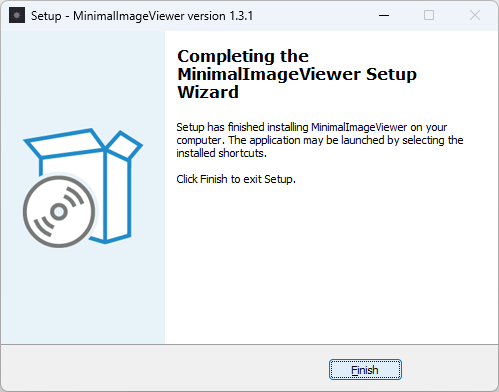Click the 'Click Finish to exit Setup' text
The width and height of the screenshot is (499, 392).
236,179
